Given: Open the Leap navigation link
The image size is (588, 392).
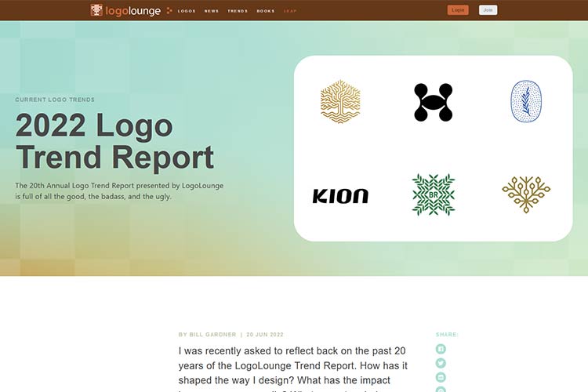Looking at the screenshot, I should [290, 11].
